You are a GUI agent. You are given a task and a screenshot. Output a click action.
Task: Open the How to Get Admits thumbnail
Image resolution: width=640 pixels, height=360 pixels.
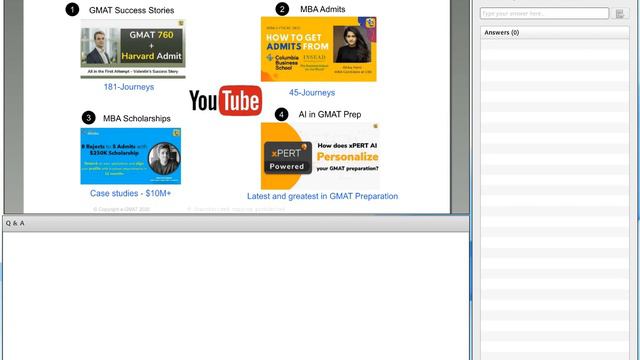(x=318, y=49)
